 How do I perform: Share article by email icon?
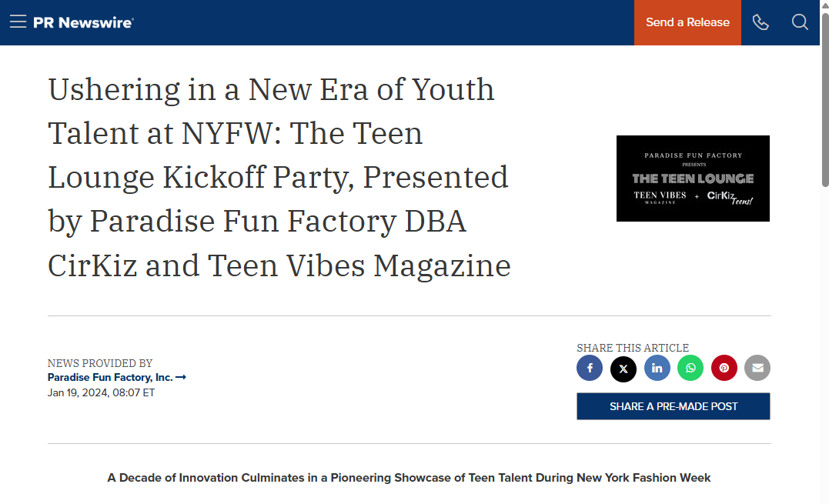757,369
